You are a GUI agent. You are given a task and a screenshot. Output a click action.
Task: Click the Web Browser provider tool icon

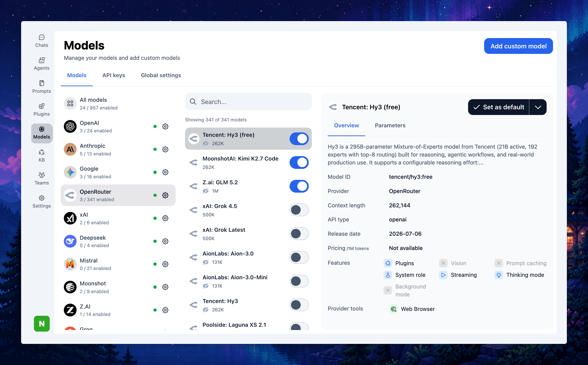click(393, 309)
